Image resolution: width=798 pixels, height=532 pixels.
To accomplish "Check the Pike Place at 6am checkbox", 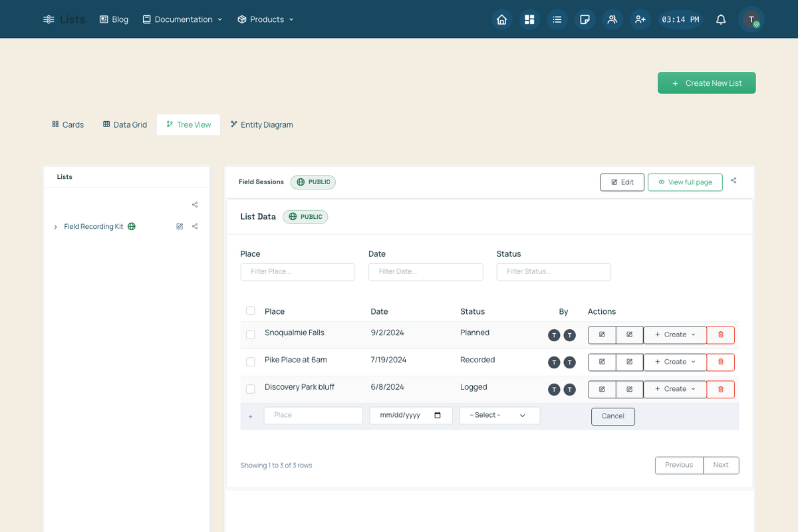I will [x=250, y=362].
